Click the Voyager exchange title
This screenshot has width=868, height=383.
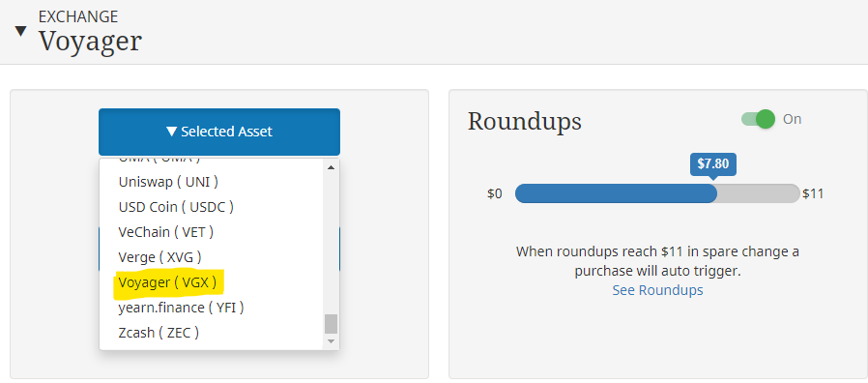[x=90, y=41]
